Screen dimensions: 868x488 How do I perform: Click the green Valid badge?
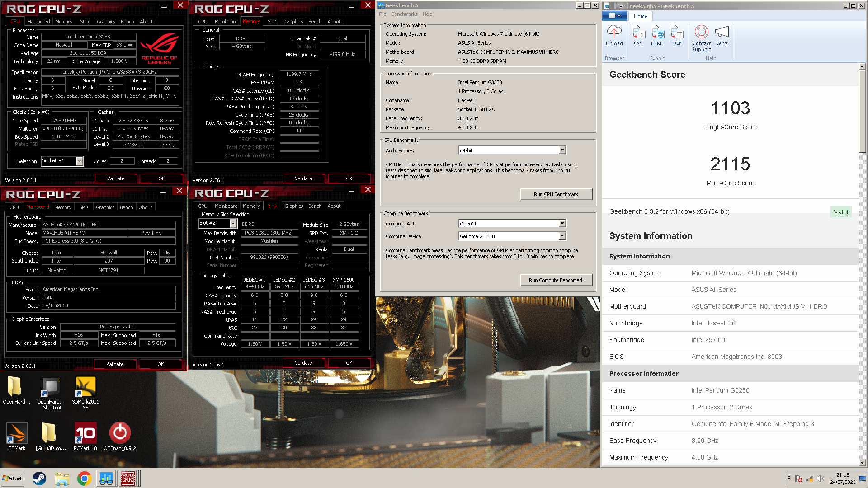[x=840, y=212]
